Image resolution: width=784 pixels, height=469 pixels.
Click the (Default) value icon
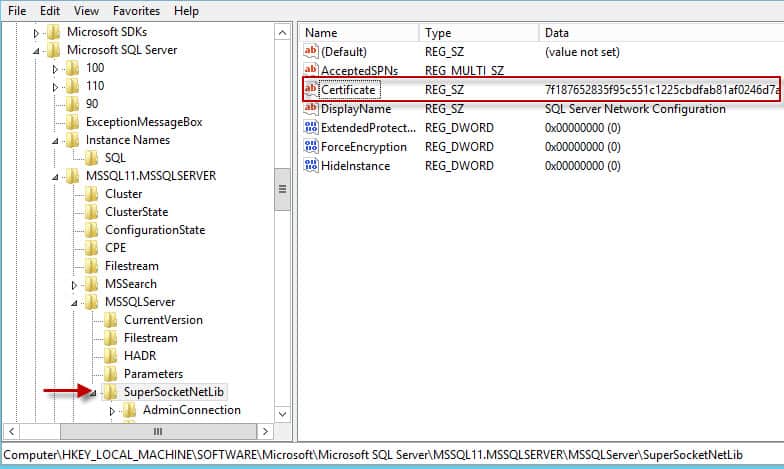(310, 51)
